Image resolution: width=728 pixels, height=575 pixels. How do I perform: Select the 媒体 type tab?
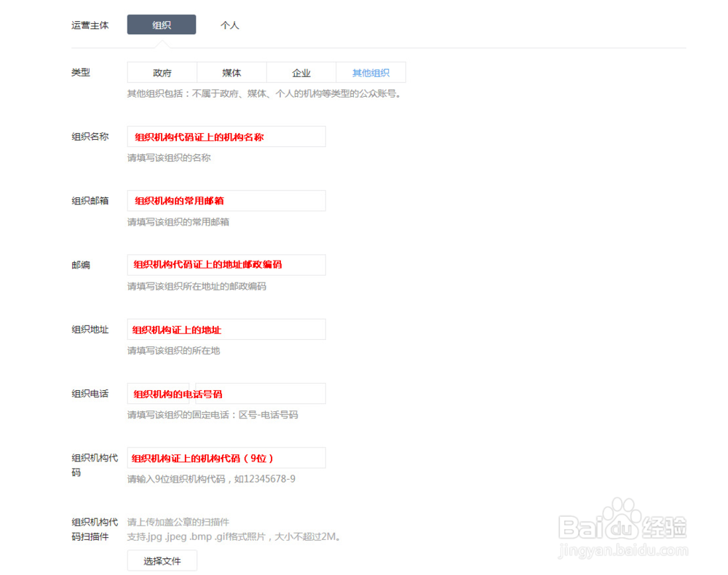[x=231, y=72]
